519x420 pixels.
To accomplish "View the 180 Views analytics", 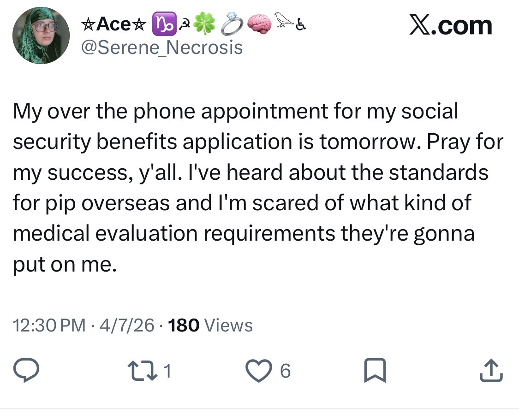I will click(210, 325).
